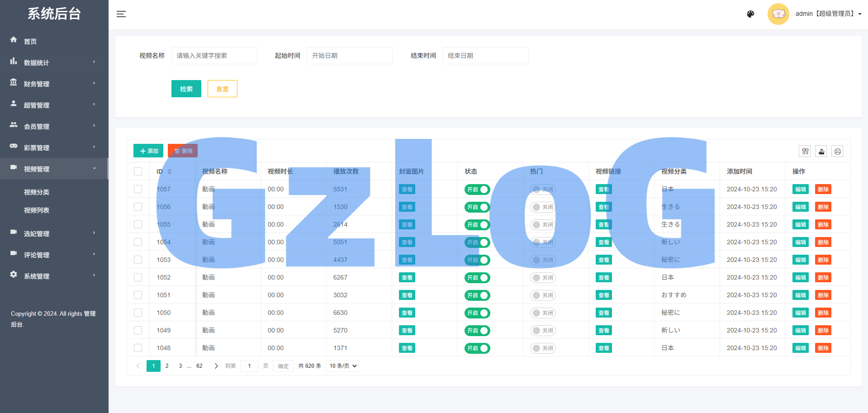This screenshot has width=868, height=413.
Task: Click the 系统管理 gear icon in sidebar
Action: point(14,275)
